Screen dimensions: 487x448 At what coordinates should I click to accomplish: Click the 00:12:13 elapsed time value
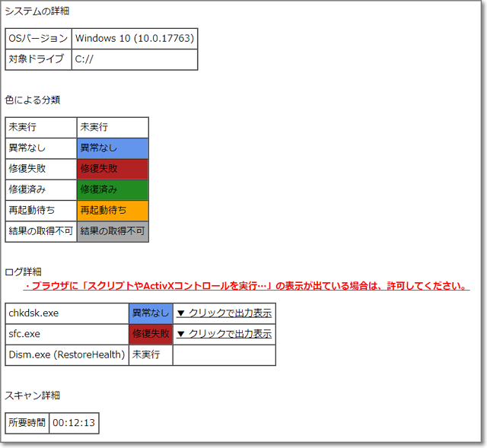point(74,423)
